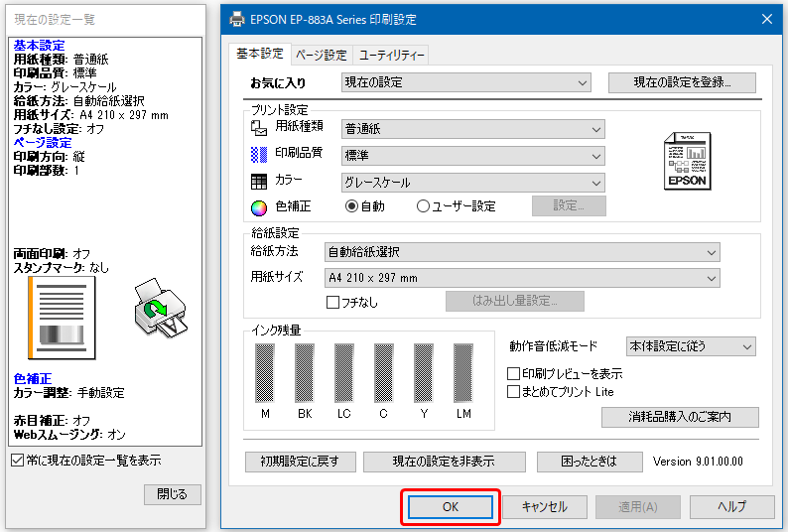Click the LM light magenta ink level bar
The height and width of the screenshot is (532, 788).
click(463, 372)
